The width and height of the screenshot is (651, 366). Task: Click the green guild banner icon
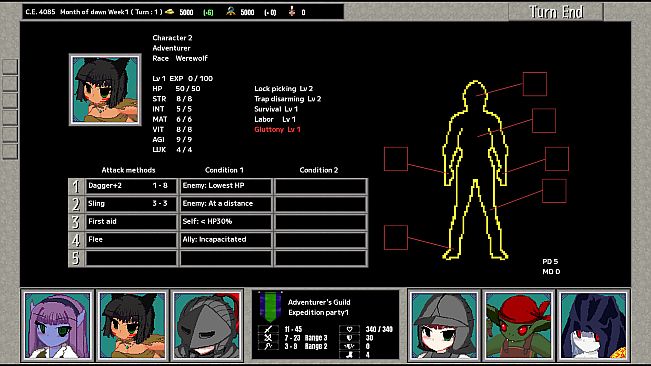270,307
